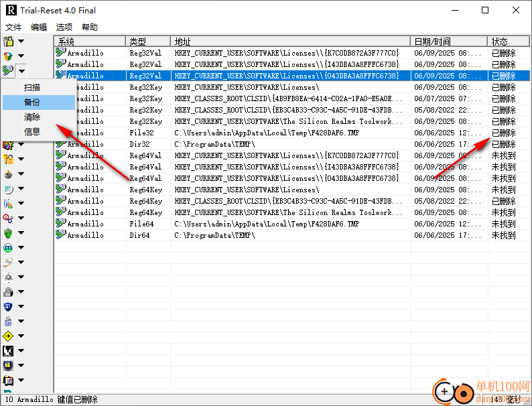The image size is (532, 406).
Task: Click the yellow diamond arrow sign icon
Action: click(x=8, y=336)
